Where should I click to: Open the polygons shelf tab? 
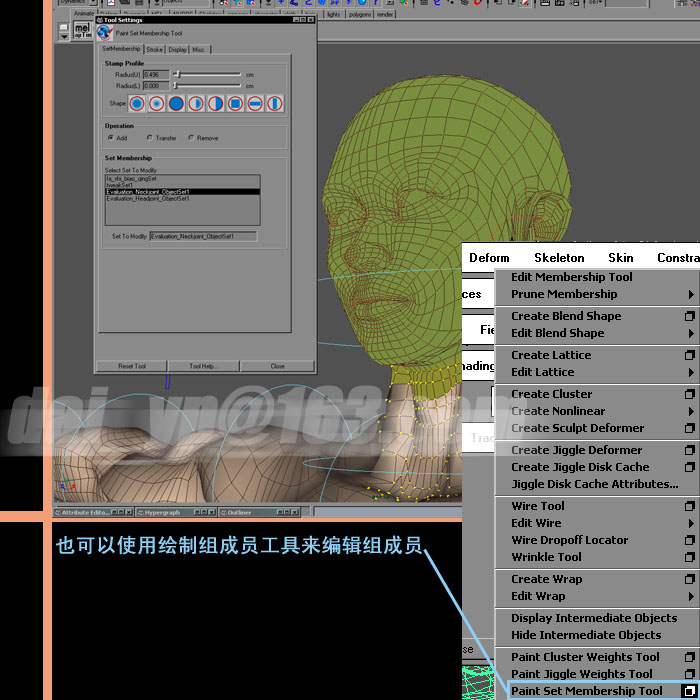360,14
